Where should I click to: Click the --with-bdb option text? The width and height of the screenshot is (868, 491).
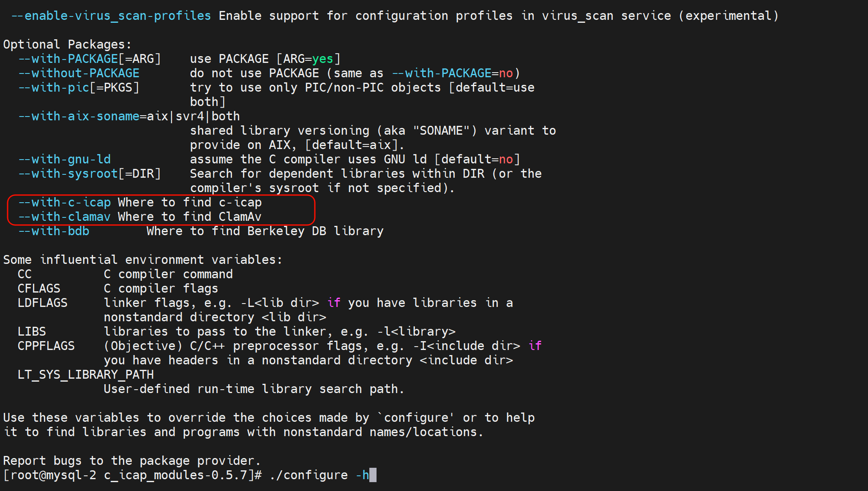54,231
